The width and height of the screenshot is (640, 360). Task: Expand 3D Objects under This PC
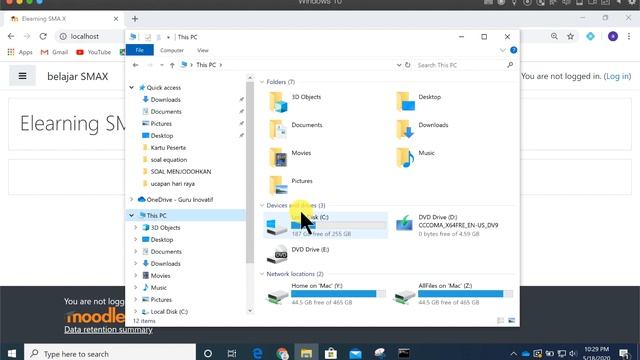pyautogui.click(x=136, y=228)
